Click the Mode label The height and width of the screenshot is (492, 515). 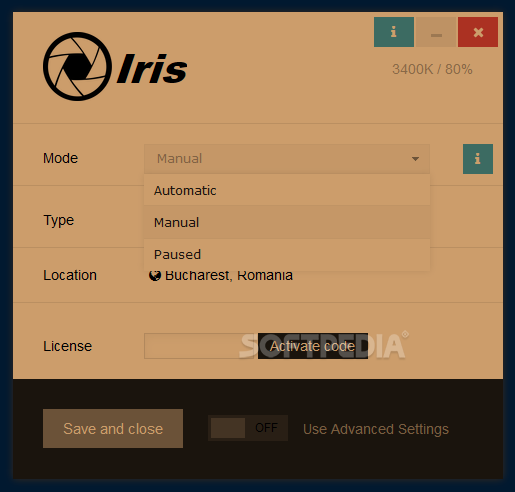pyautogui.click(x=60, y=158)
